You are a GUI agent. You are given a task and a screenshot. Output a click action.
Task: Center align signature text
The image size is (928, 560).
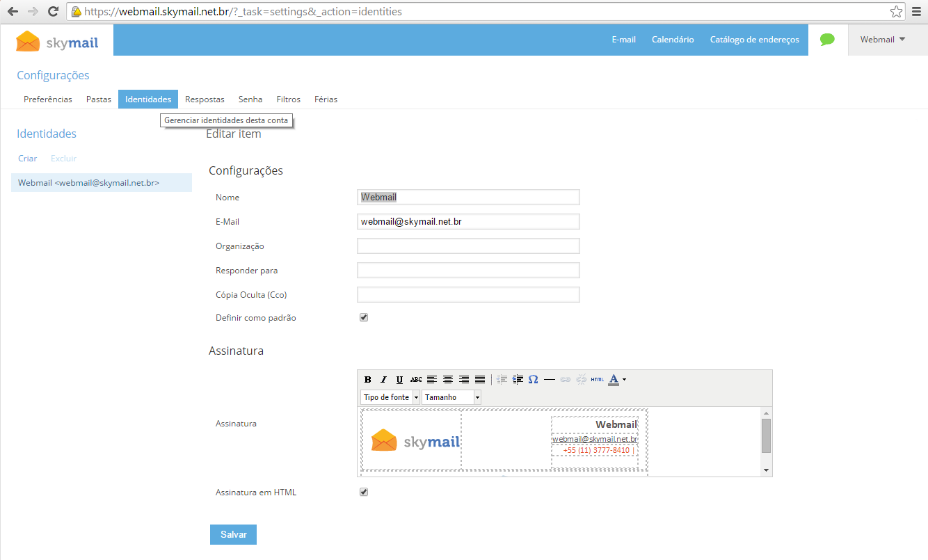point(448,380)
